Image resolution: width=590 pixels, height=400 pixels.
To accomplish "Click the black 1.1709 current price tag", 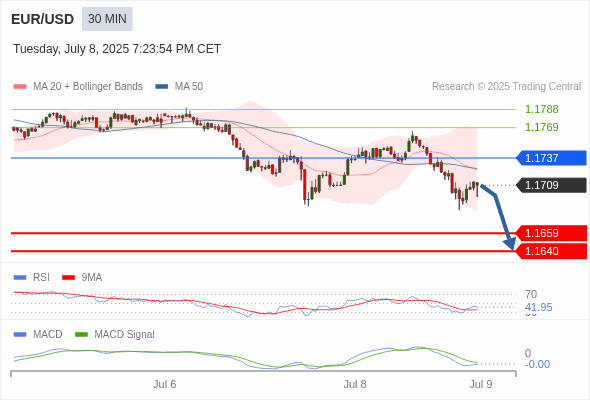I will [551, 185].
